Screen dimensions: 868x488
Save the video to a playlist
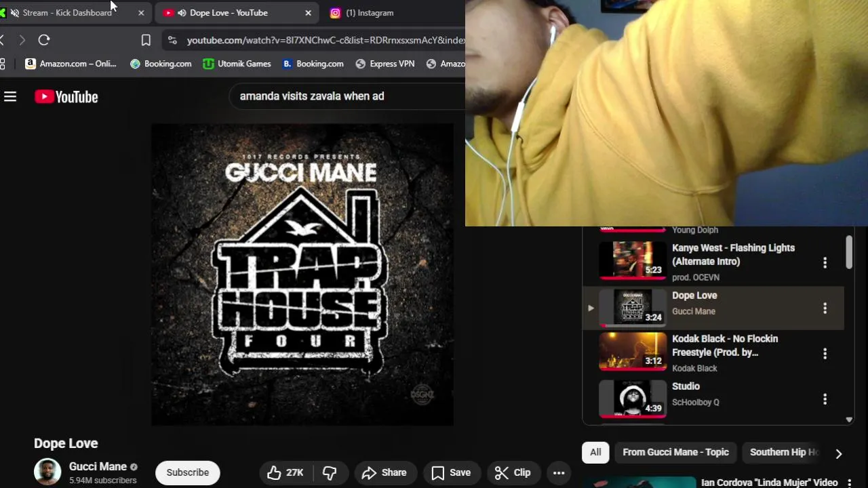pyautogui.click(x=451, y=473)
